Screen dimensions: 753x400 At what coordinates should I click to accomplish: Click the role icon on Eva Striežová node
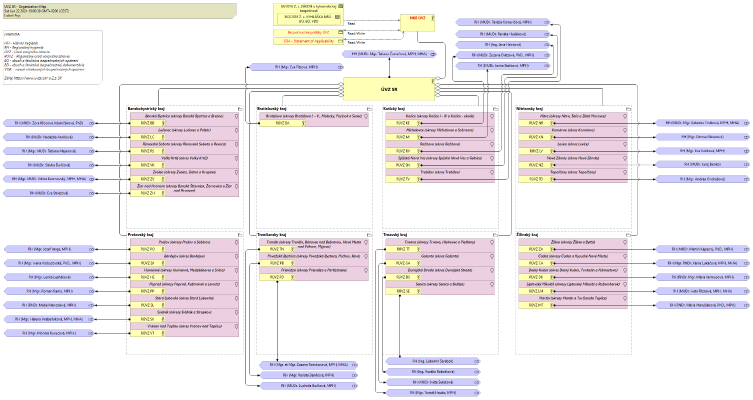tap(91, 193)
